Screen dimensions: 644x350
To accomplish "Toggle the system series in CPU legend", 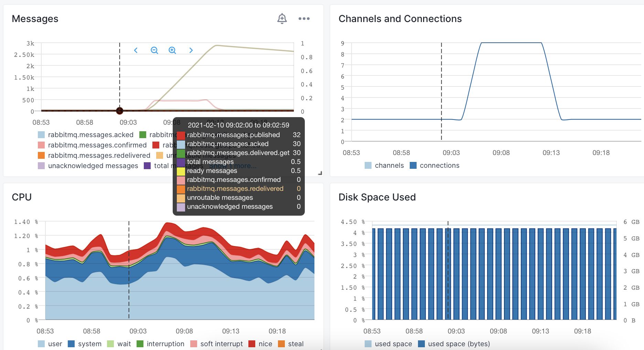I will click(x=85, y=344).
